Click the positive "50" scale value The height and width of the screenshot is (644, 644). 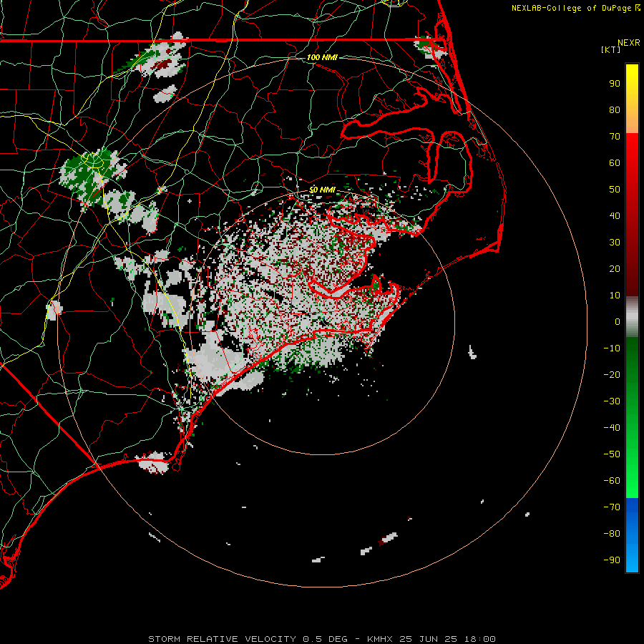click(615, 190)
